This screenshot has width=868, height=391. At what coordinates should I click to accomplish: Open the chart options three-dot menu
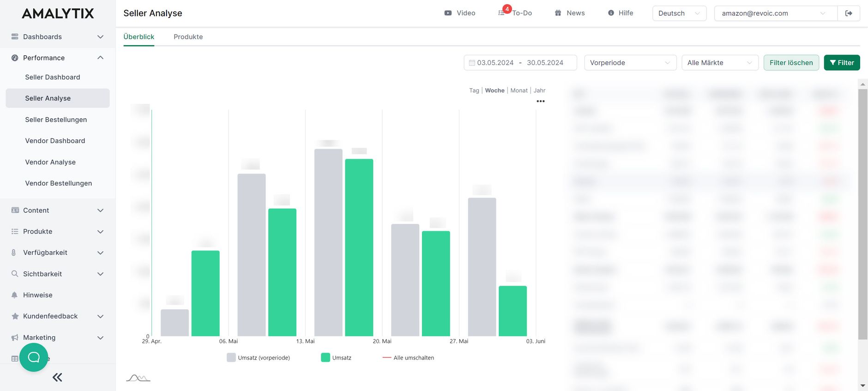coord(541,101)
